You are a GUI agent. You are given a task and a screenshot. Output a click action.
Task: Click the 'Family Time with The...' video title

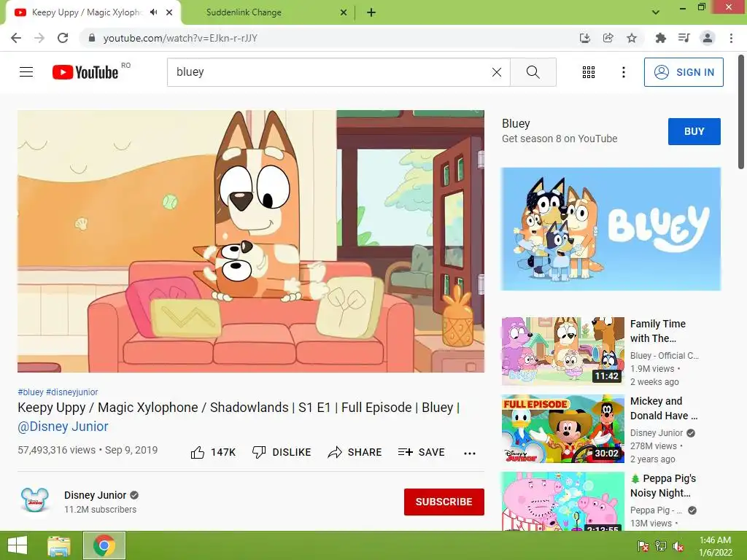pos(658,331)
